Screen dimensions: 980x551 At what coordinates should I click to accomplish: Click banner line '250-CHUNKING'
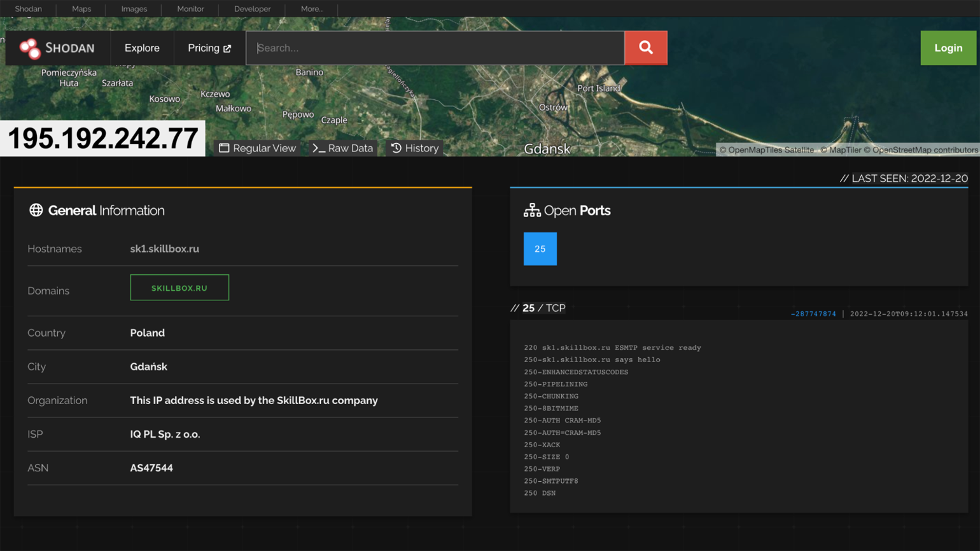(x=551, y=396)
